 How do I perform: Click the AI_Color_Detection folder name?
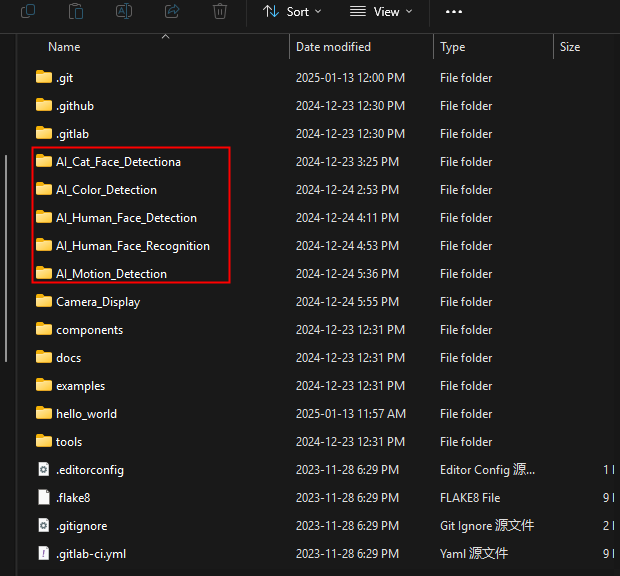pyautogui.click(x=106, y=190)
